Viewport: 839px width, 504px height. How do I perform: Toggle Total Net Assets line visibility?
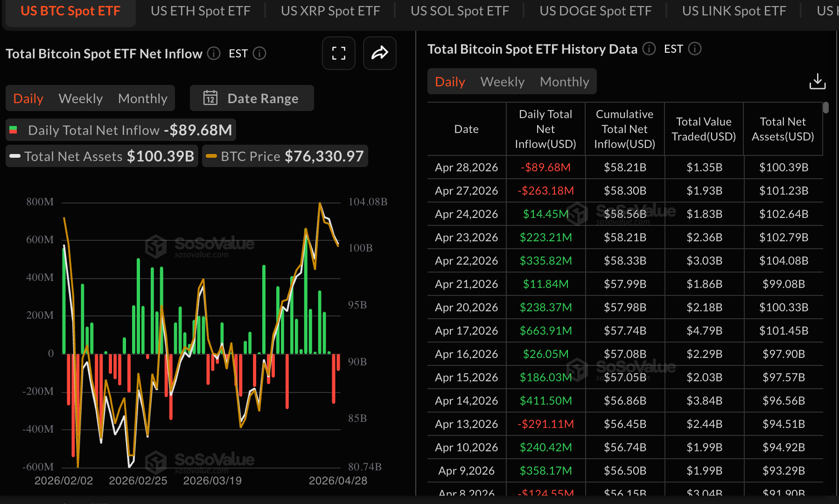(x=102, y=156)
